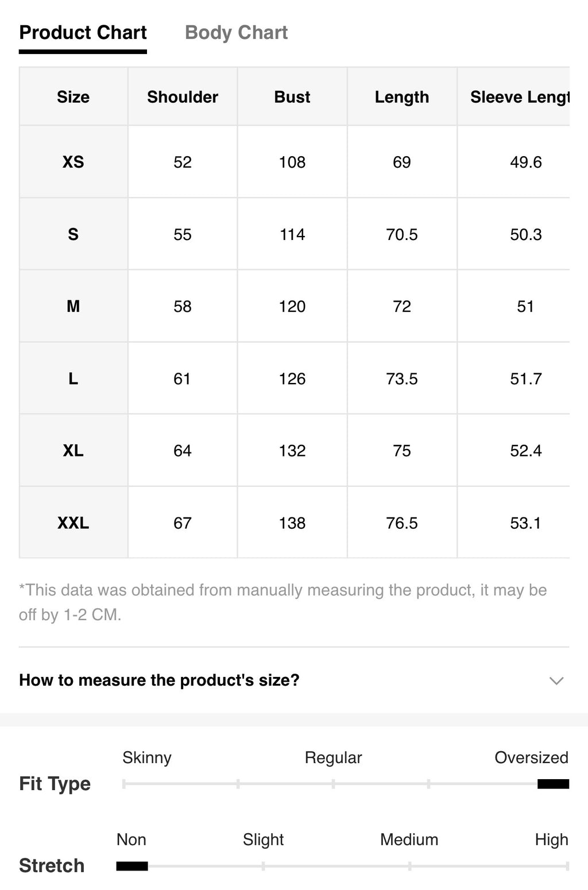Select the Product Chart tab

click(x=83, y=33)
